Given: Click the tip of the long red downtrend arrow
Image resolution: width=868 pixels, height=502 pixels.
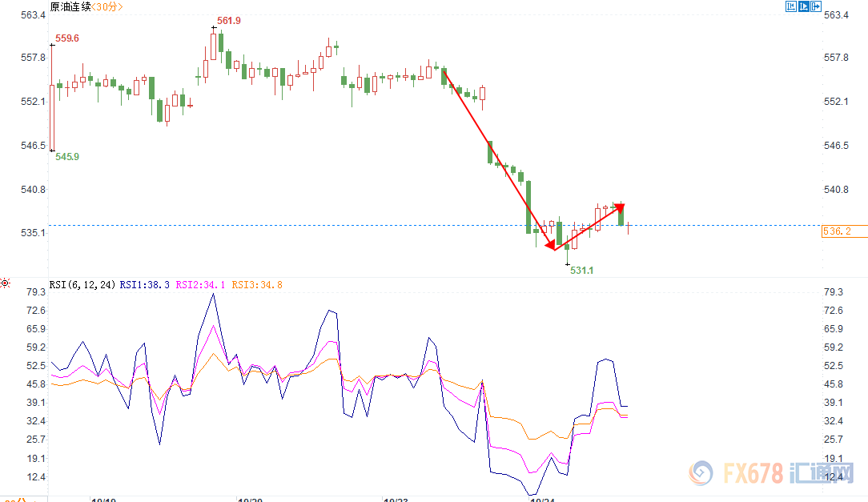Looking at the screenshot, I should click(x=551, y=248).
